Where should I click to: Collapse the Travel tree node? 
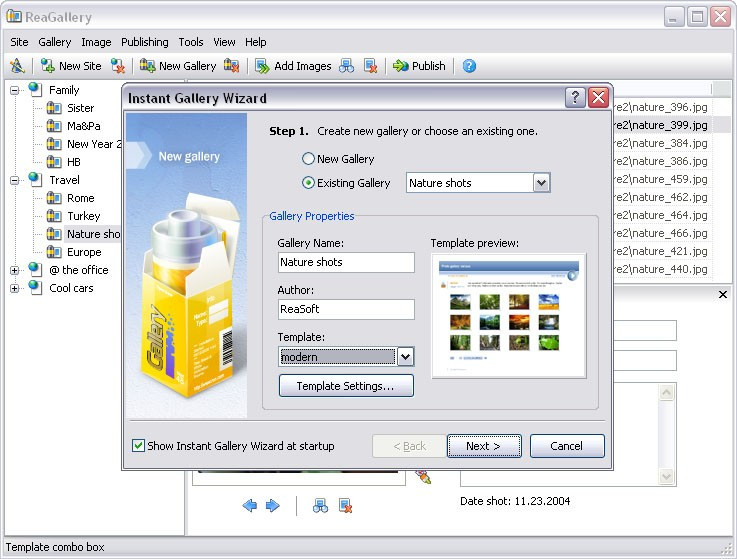coord(15,180)
